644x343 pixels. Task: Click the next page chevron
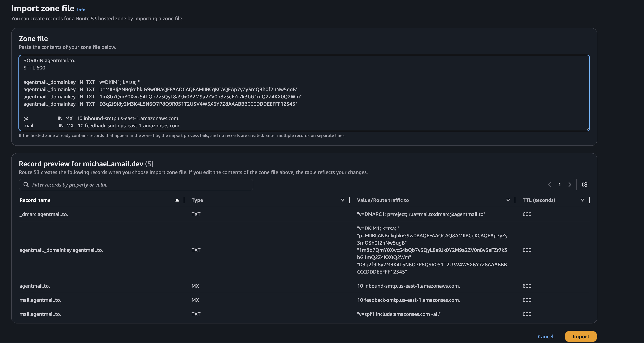(x=570, y=185)
